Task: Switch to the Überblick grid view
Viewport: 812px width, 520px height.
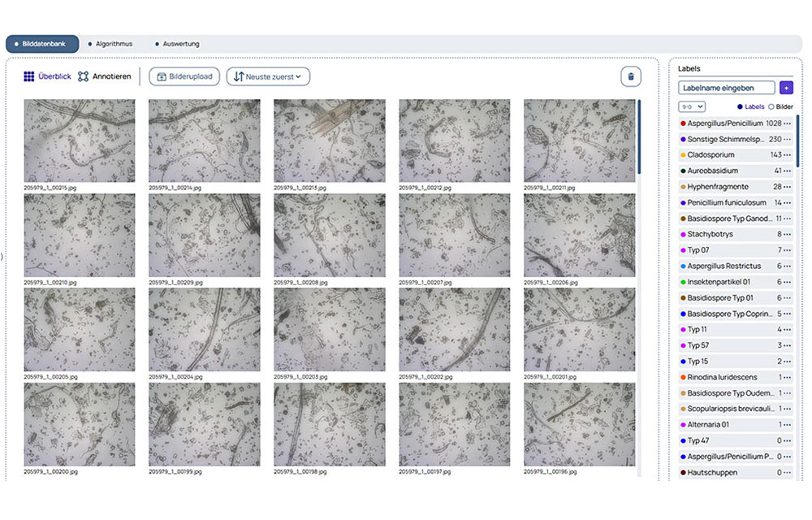Action: pos(47,76)
